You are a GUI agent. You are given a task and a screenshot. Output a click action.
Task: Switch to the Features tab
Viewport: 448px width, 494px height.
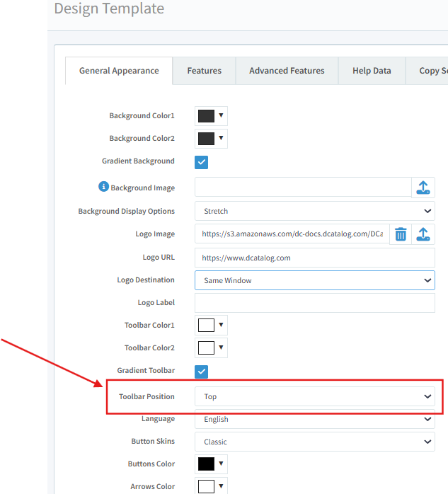coord(204,71)
